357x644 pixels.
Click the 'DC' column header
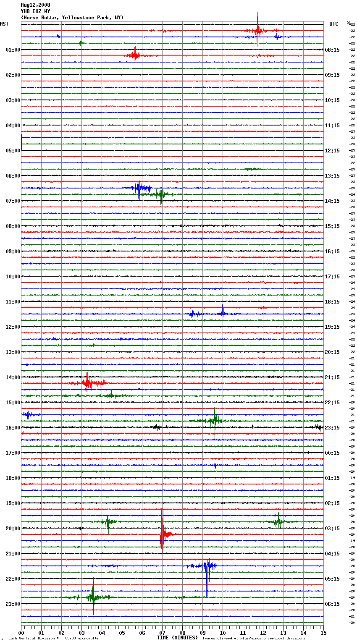[x=349, y=23]
